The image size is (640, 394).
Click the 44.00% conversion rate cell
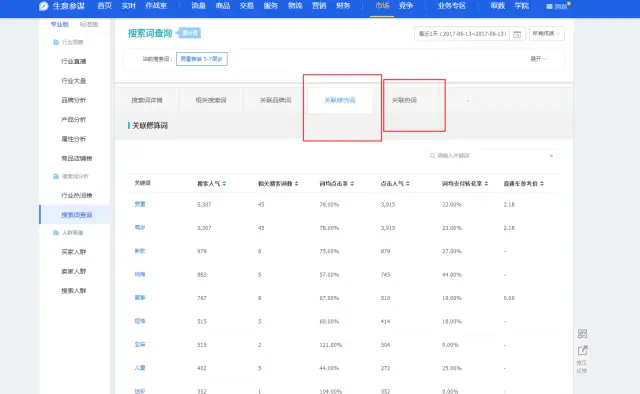pyautogui.click(x=452, y=275)
